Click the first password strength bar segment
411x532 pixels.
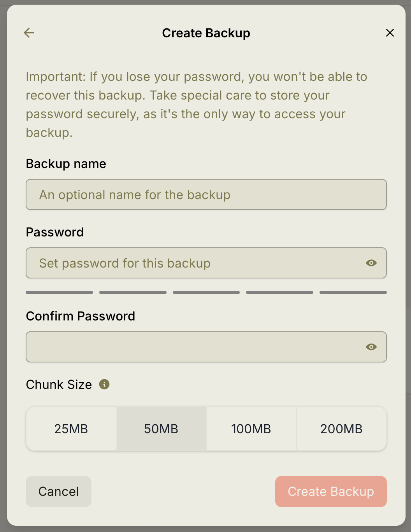tap(59, 292)
